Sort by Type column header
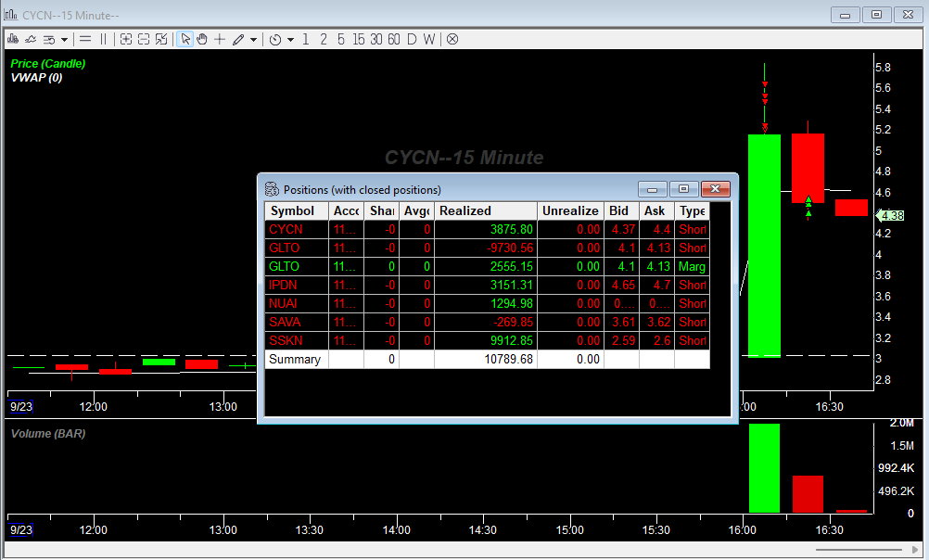Screen dimensions: 929x560 tap(692, 211)
